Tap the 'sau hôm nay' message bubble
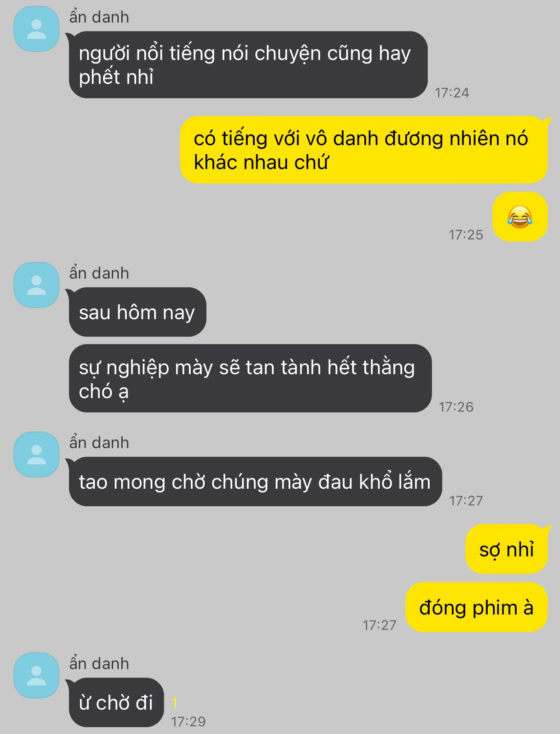The height and width of the screenshot is (734, 560). 138,312
